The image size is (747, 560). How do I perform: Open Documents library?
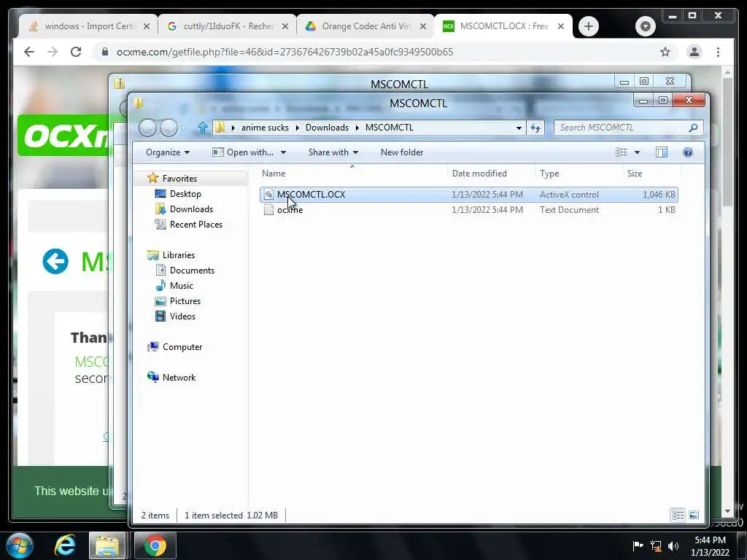click(192, 270)
